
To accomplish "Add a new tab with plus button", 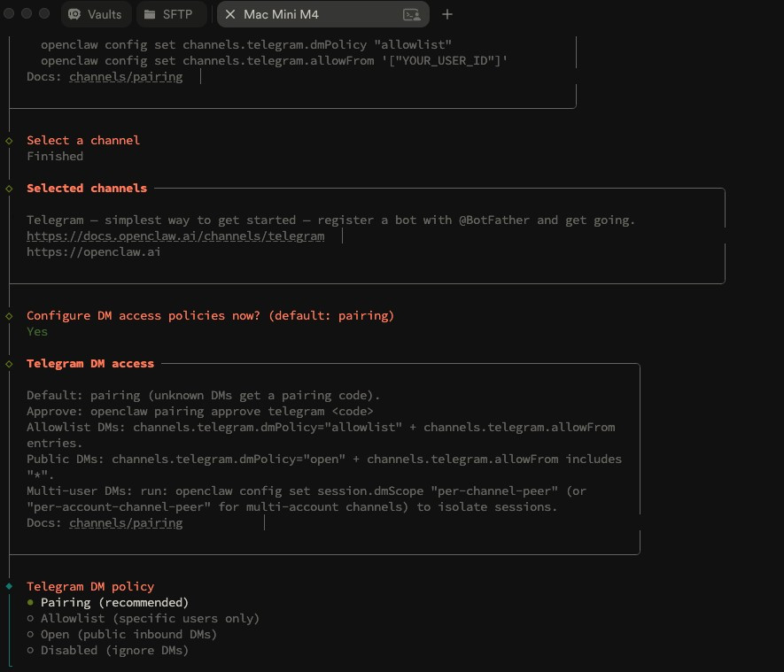I will (x=447, y=14).
